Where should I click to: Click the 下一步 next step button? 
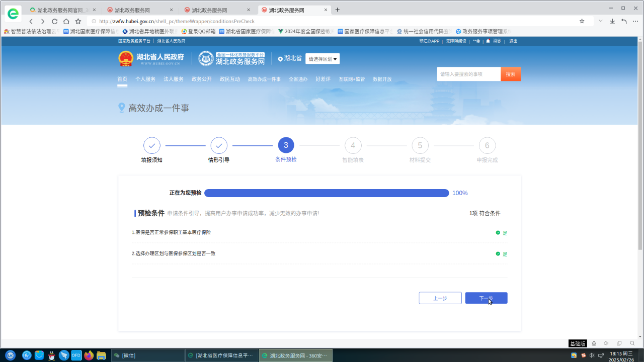pos(486,298)
